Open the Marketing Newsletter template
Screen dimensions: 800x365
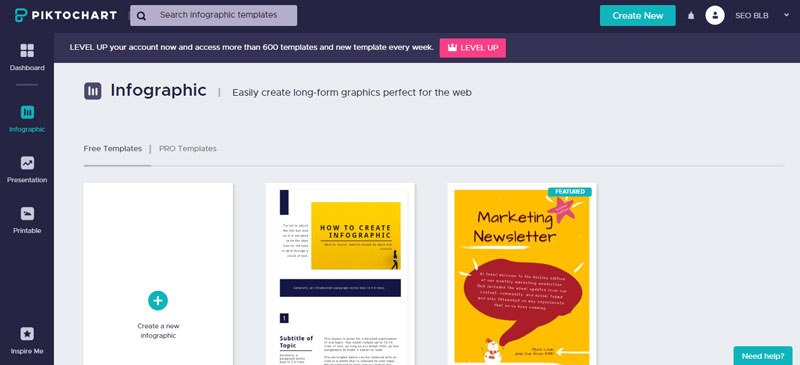click(522, 274)
